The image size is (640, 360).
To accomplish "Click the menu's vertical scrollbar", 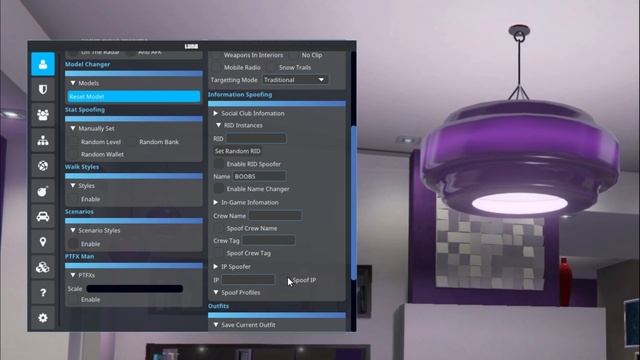I will tap(353, 202).
